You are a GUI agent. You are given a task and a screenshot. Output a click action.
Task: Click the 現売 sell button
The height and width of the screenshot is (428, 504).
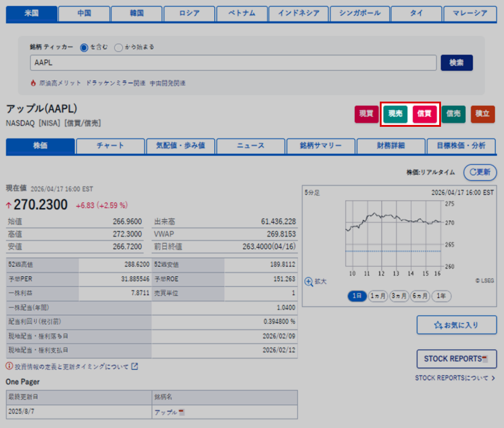396,114
